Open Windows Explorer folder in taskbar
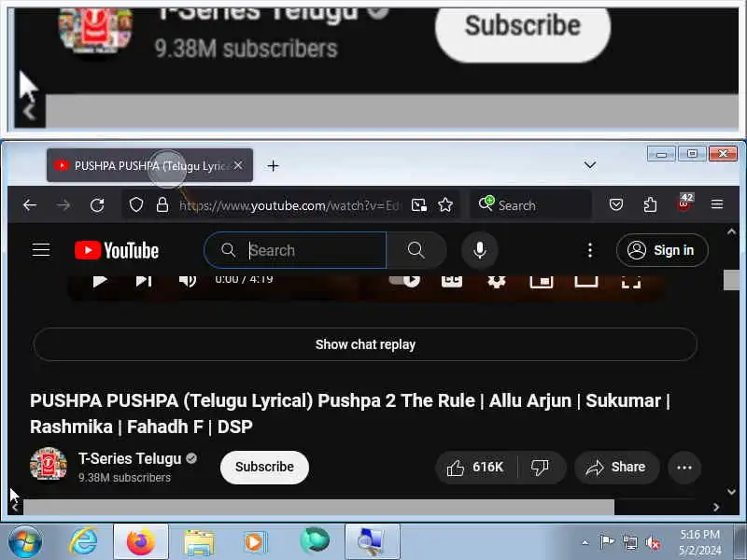The image size is (747, 560). coord(199,542)
